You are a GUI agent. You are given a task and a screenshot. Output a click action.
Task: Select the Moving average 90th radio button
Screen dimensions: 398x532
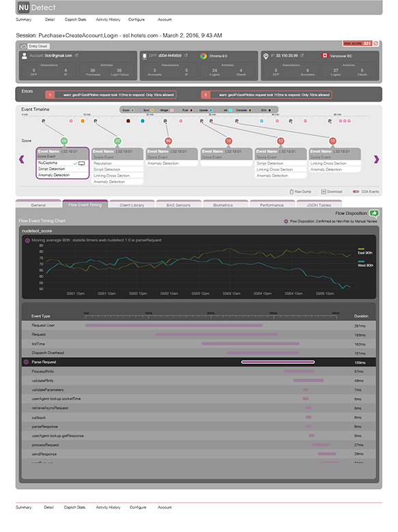[27, 240]
